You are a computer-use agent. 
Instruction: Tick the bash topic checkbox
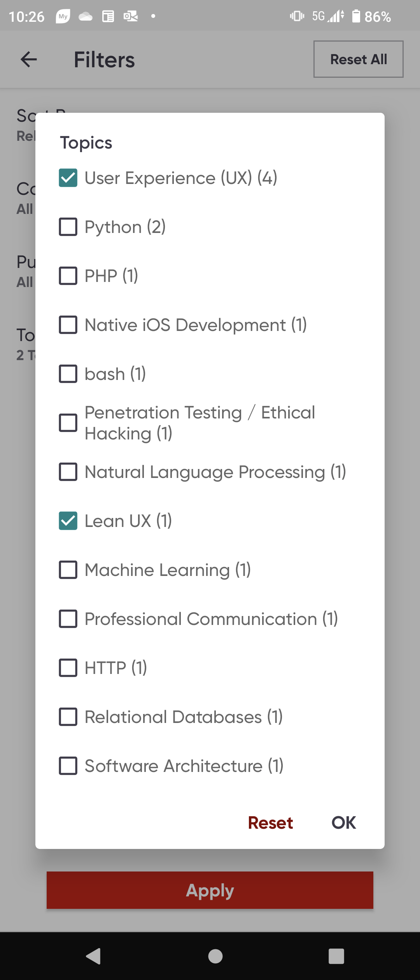(68, 374)
